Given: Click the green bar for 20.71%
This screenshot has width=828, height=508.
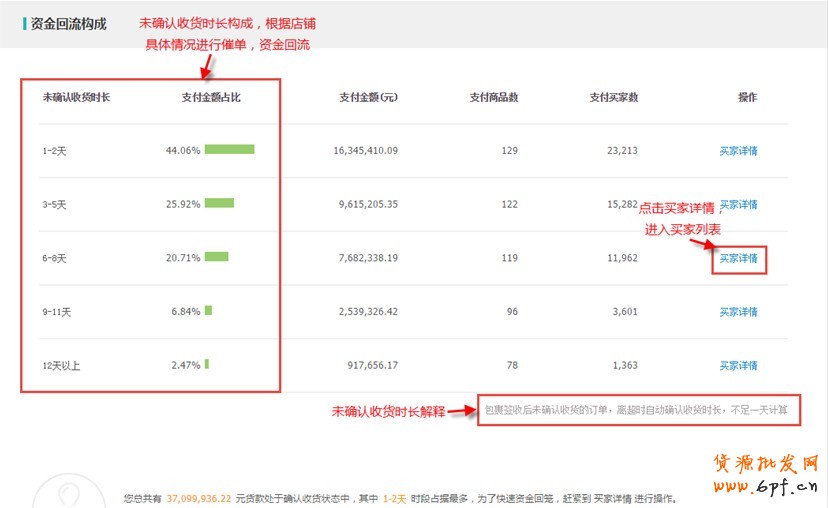Looking at the screenshot, I should tap(216, 257).
